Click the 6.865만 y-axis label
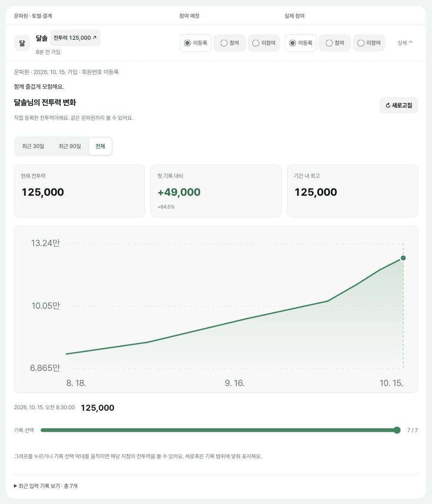 45,368
